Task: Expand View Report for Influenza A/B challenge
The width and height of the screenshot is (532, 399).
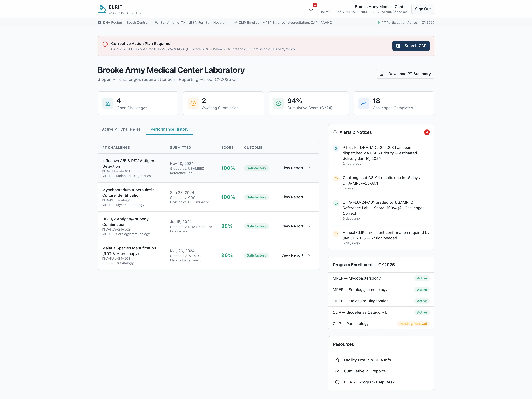Action: click(295, 168)
